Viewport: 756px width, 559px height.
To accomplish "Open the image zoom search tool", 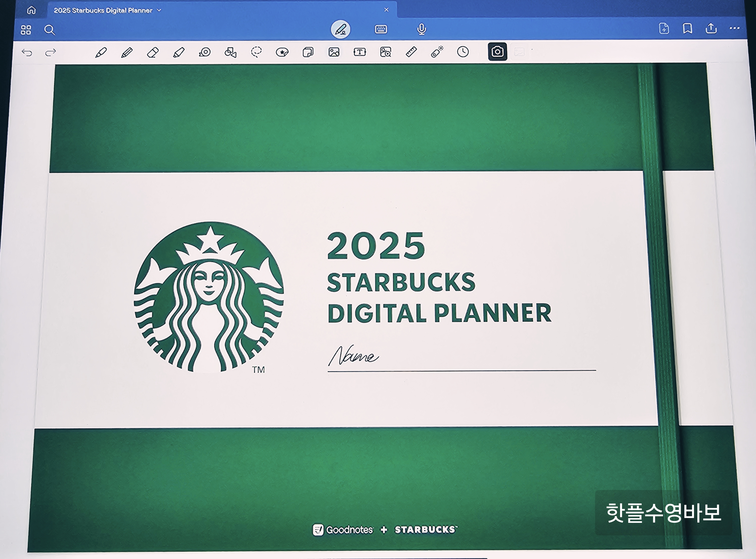I will tap(386, 52).
